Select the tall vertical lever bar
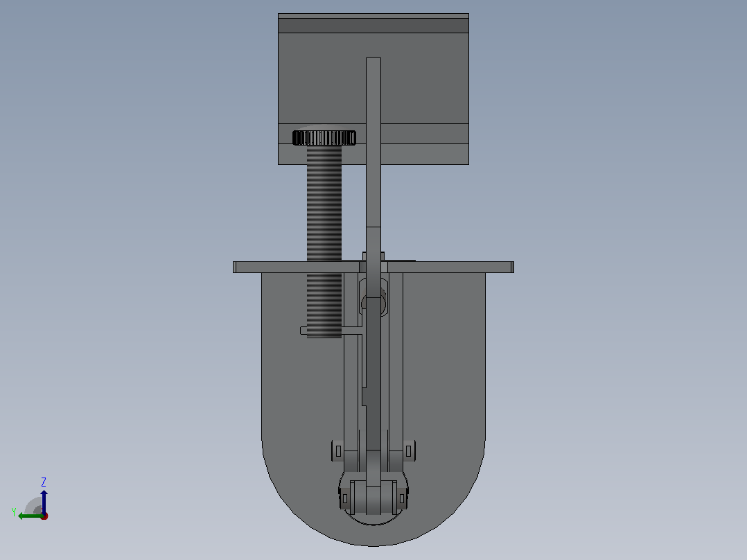This screenshot has width=747, height=560. point(373,286)
